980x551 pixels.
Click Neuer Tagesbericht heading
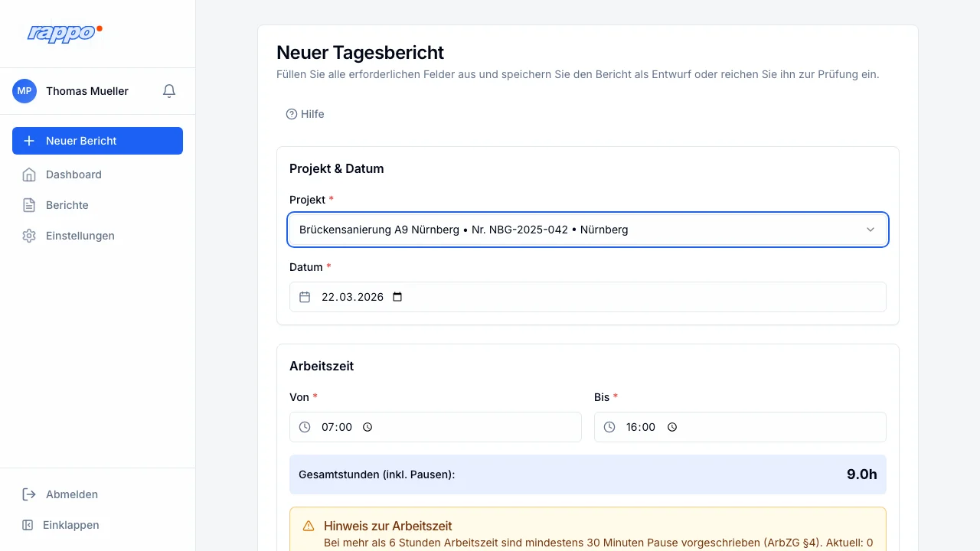click(360, 53)
